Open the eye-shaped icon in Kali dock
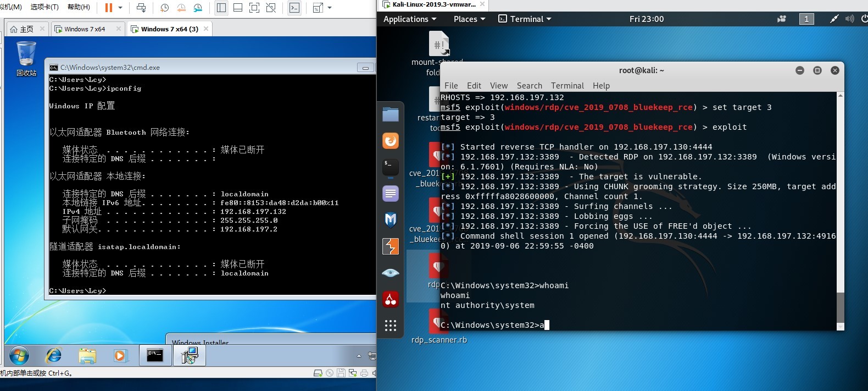Viewport: 868px width, 391px height. point(391,273)
